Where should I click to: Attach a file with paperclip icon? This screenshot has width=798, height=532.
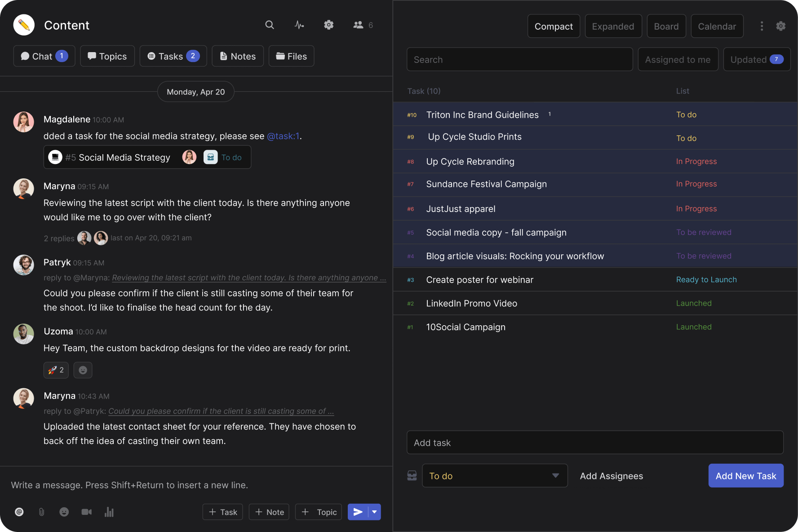(x=41, y=512)
